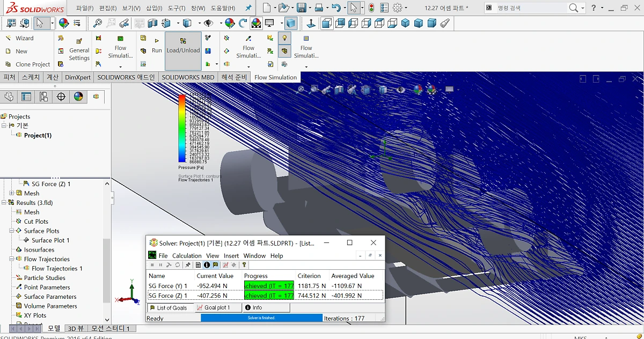Viewport: 644px width, 339px height.
Task: Select Flow Trajectories 1 tree item
Action: [x=57, y=268]
